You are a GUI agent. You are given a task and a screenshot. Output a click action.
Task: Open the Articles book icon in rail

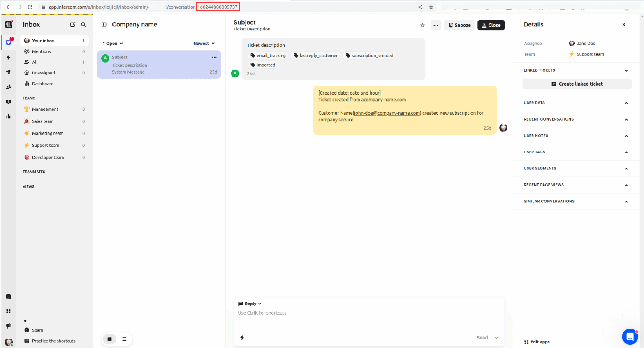click(x=9, y=102)
